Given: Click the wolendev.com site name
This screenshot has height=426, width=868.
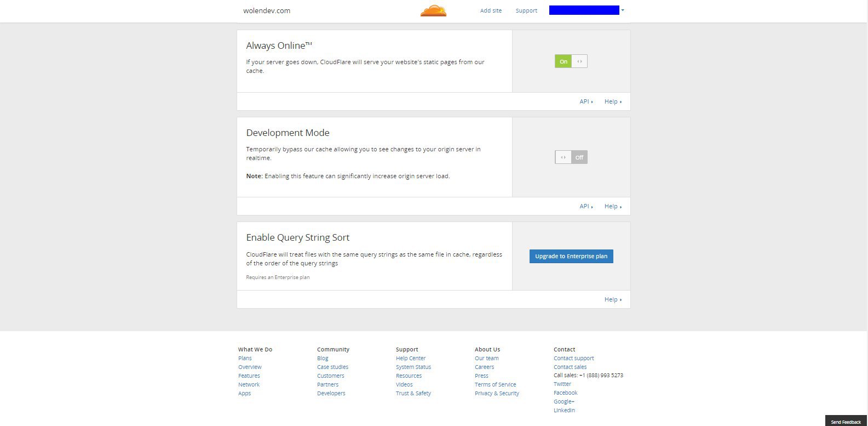Looking at the screenshot, I should [x=267, y=10].
